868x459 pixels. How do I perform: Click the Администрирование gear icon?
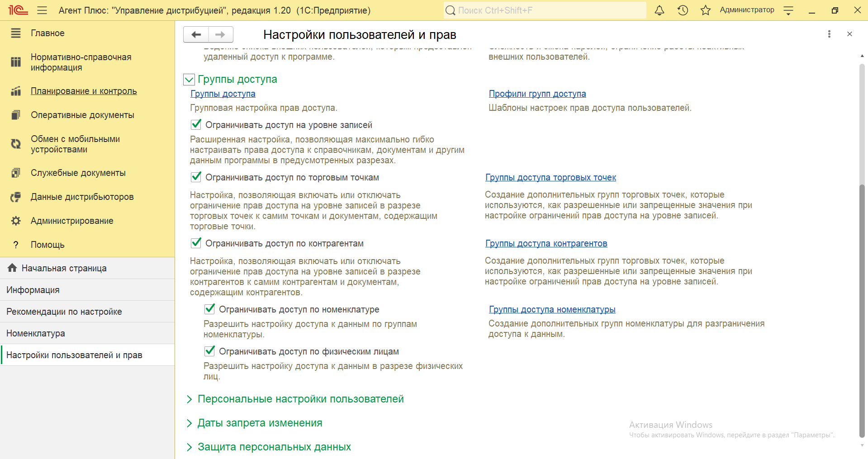point(16,221)
